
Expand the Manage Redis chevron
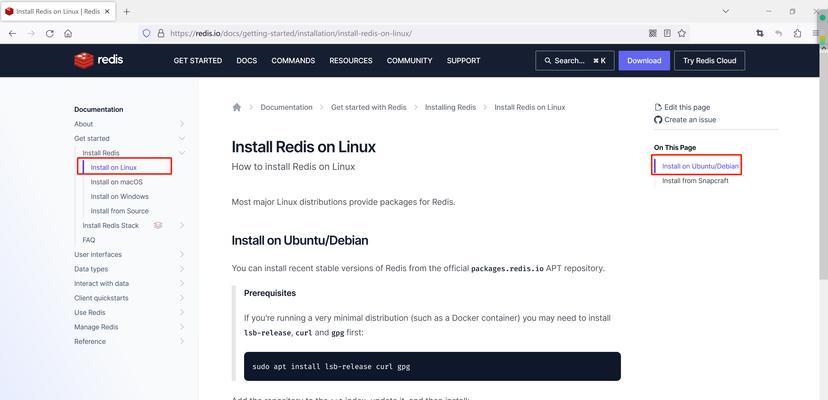click(182, 327)
